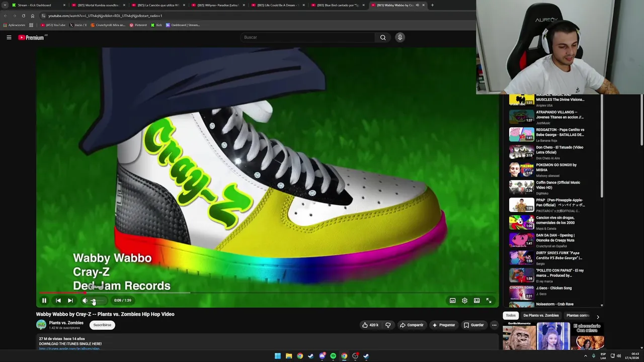644x362 pixels.
Task: Open the three-dot more actions menu
Action: click(x=494, y=325)
